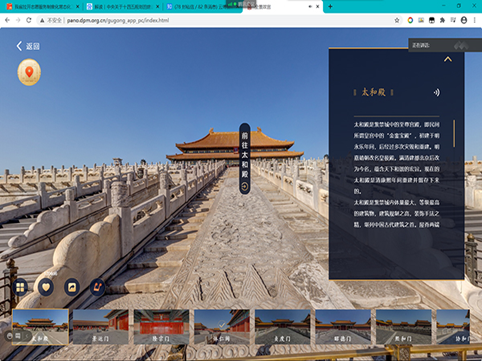Open a new browser tab

pos(330,6)
